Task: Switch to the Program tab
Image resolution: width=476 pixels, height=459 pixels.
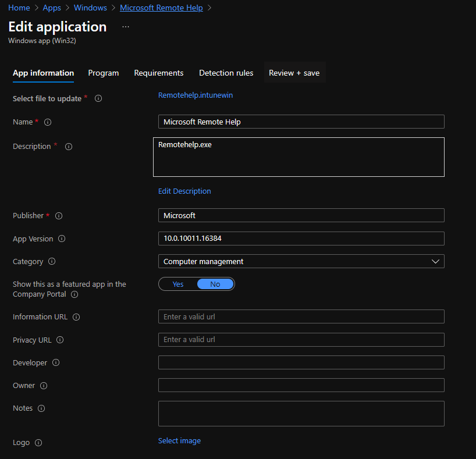Action: pyautogui.click(x=104, y=73)
